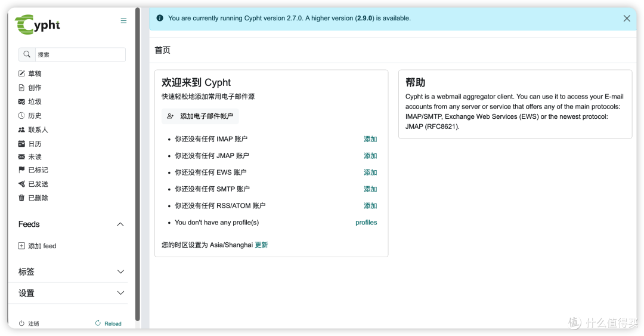
Task: Click the 注销 logout power icon
Action: (21, 323)
